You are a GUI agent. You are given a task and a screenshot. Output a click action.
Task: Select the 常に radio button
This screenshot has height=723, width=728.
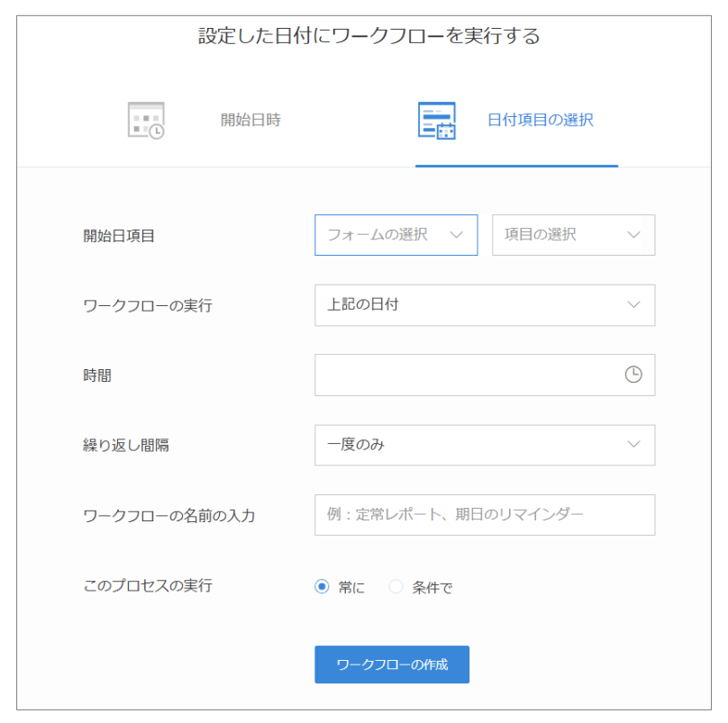coord(322,587)
